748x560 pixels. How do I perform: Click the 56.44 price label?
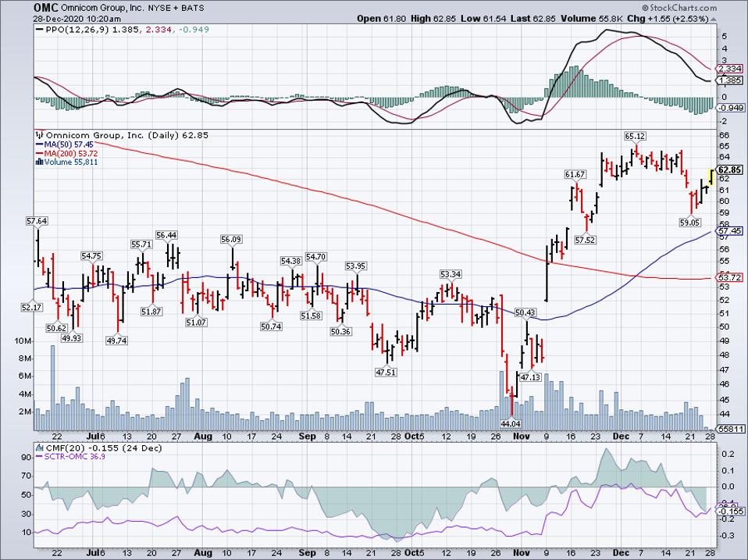click(166, 235)
